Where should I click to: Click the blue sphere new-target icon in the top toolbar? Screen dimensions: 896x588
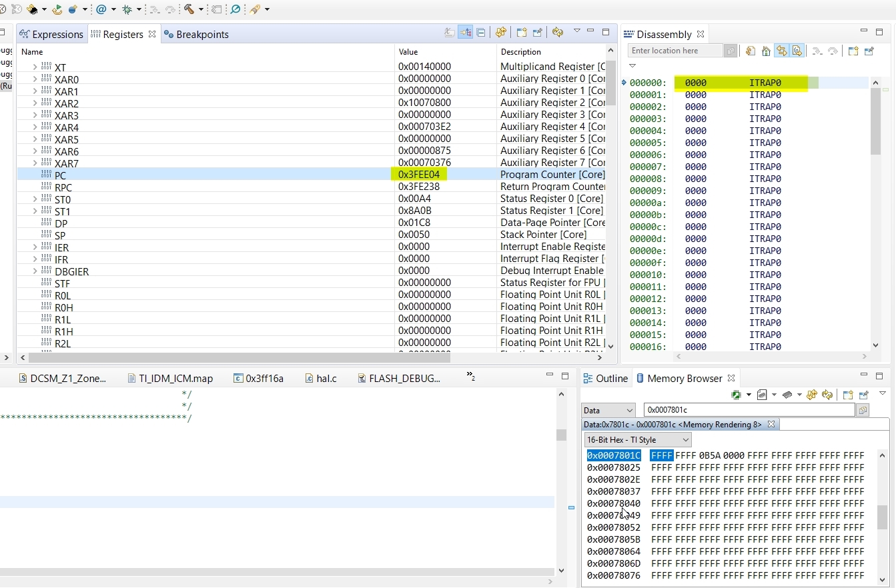click(73, 9)
